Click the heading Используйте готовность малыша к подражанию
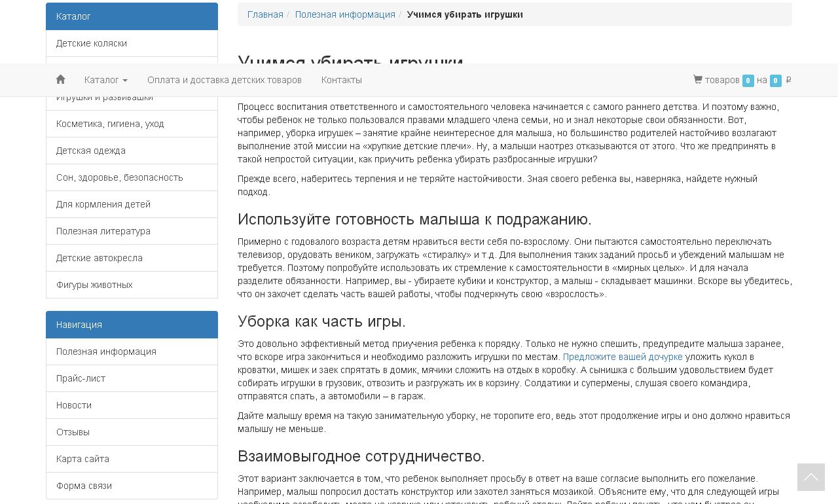This screenshot has width=838, height=504. pyautogui.click(x=414, y=219)
